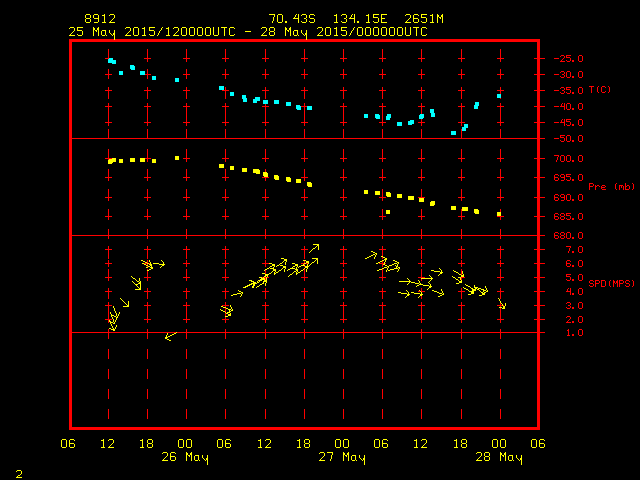
Task: Click the -30.0 temperature tick label
Action: 569,75
